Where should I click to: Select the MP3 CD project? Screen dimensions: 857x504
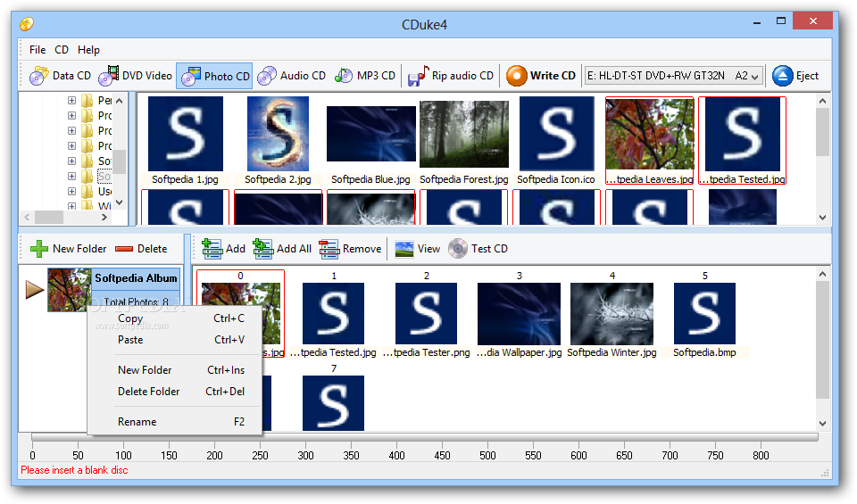(x=364, y=76)
